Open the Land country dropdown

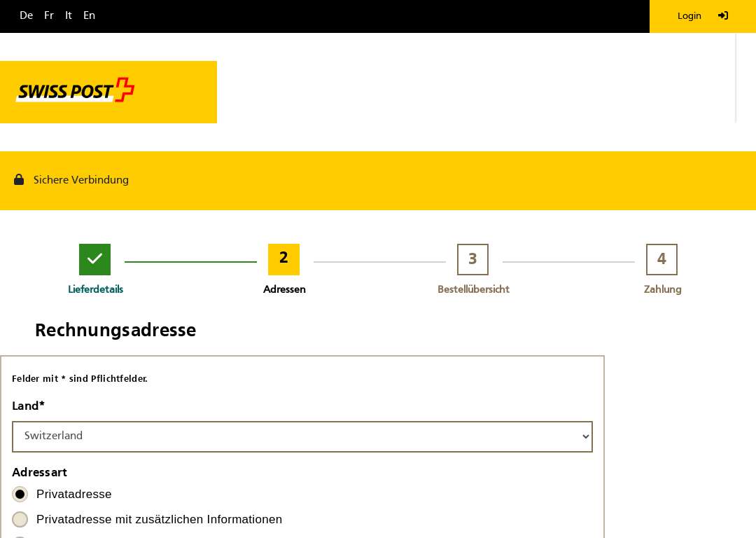pos(302,436)
